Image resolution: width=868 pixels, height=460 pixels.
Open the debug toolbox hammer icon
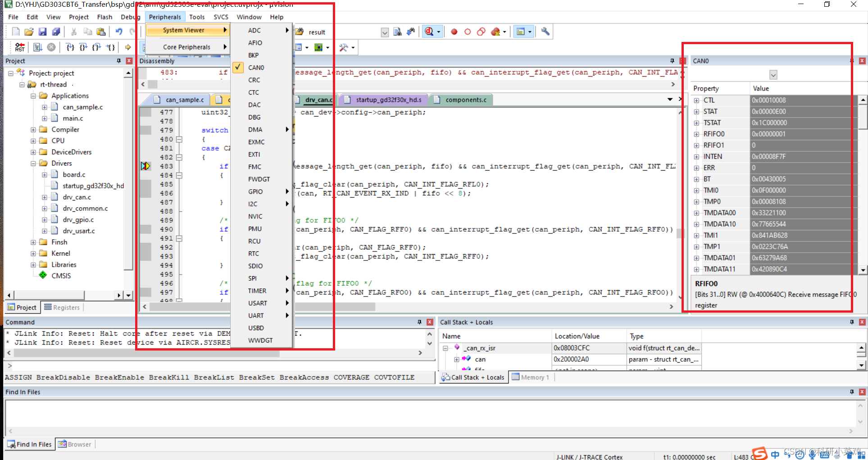(x=344, y=47)
